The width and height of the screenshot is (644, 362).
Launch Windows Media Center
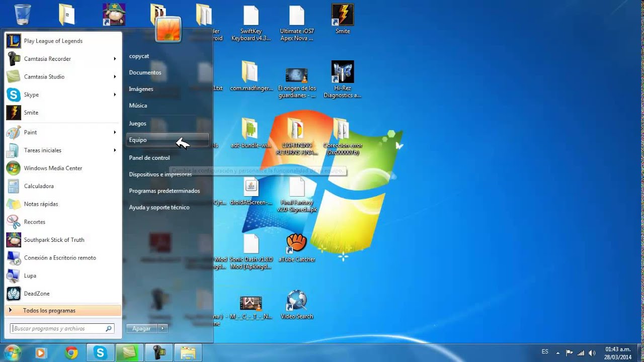pos(63,168)
